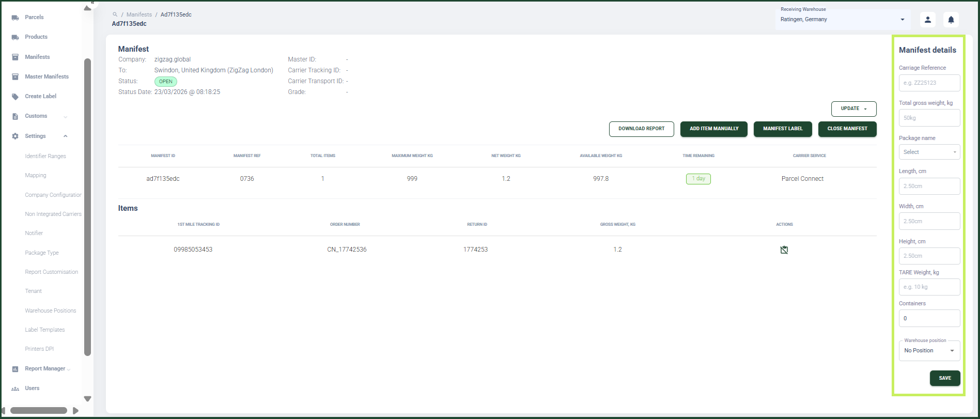
Task: Click the Products sidebar icon
Action: pos(15,37)
